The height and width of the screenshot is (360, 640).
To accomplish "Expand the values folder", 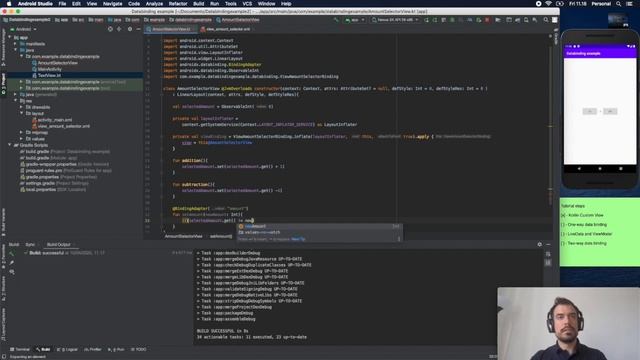I will coord(21,138).
